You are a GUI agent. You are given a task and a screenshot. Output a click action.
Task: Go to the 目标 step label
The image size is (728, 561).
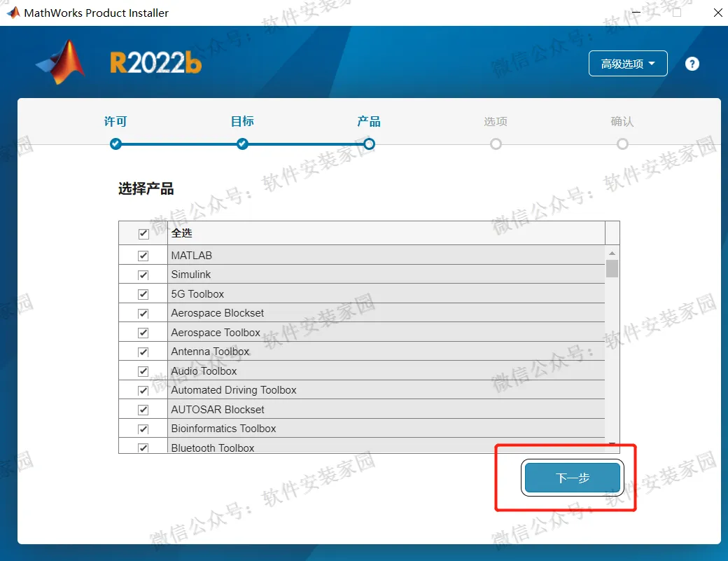pos(242,122)
